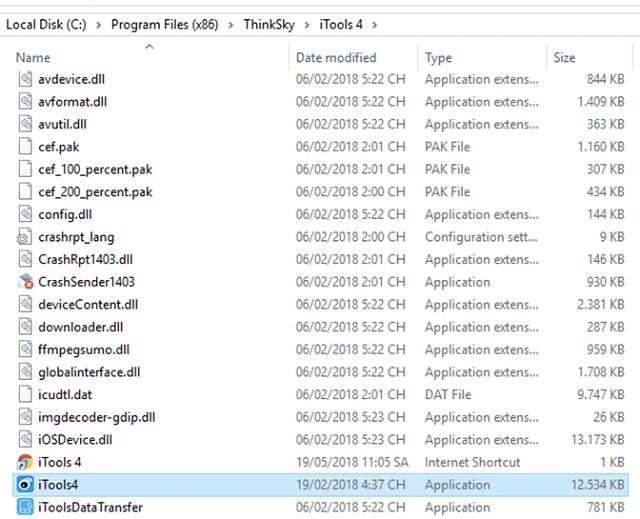The image size is (640, 519).
Task: Sort files by Size column header
Action: (564, 58)
